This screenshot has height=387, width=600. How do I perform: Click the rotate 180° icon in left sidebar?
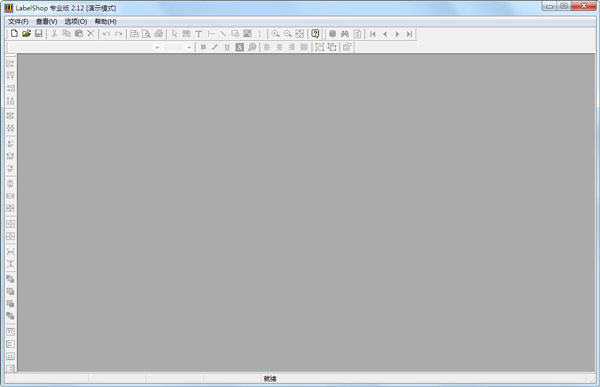pyautogui.click(x=11, y=156)
